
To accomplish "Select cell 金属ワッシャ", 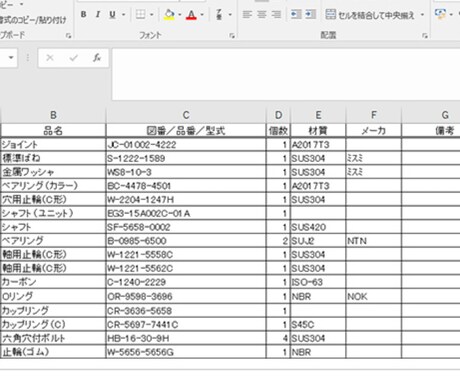I will tap(53, 172).
